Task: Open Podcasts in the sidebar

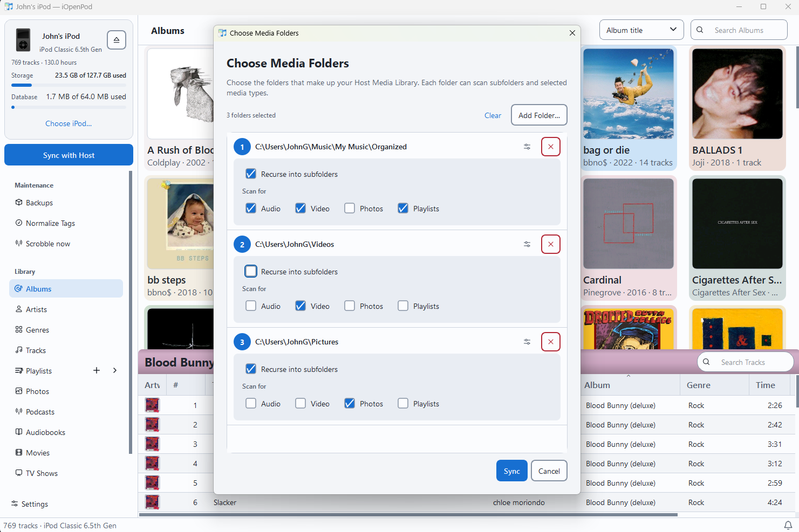Action: [x=66, y=412]
